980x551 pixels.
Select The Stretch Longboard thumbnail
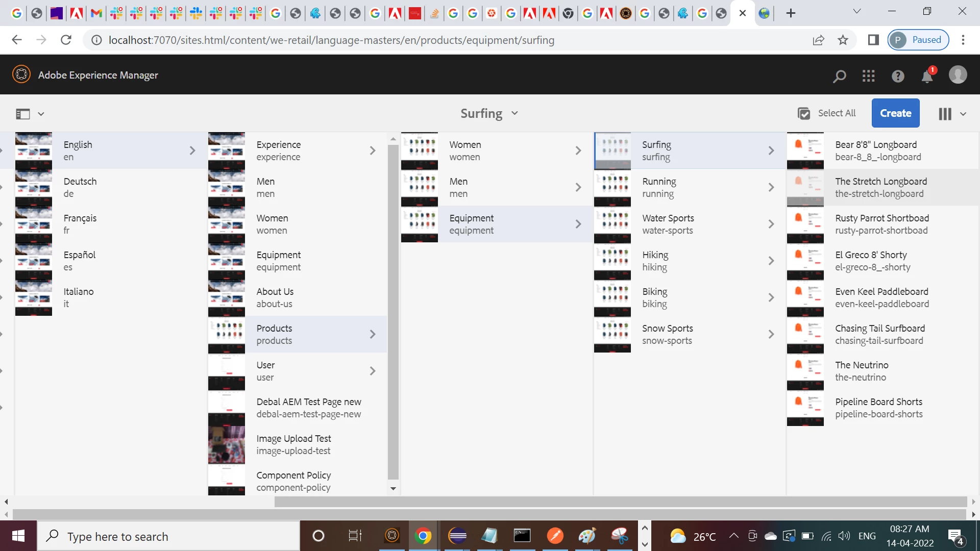point(805,187)
